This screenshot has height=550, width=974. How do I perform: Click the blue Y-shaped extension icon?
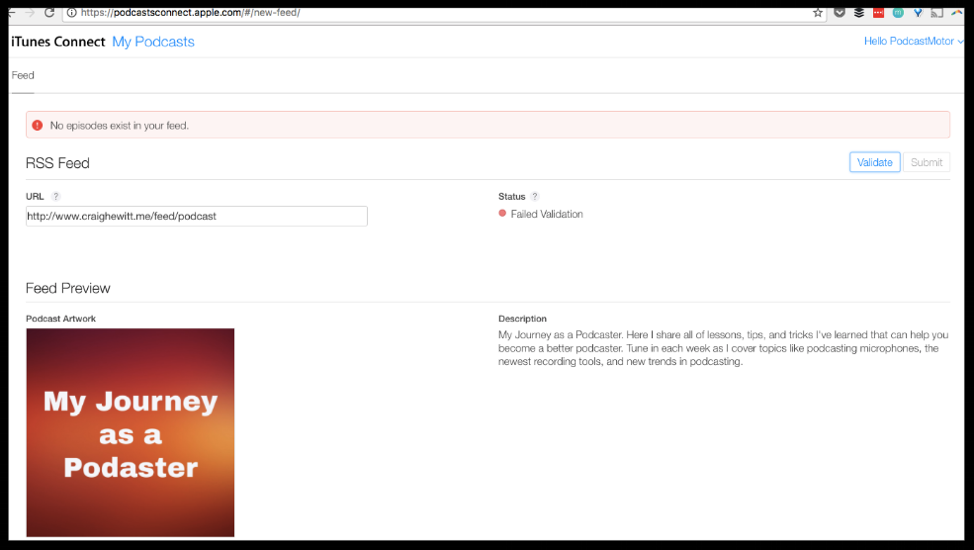917,12
